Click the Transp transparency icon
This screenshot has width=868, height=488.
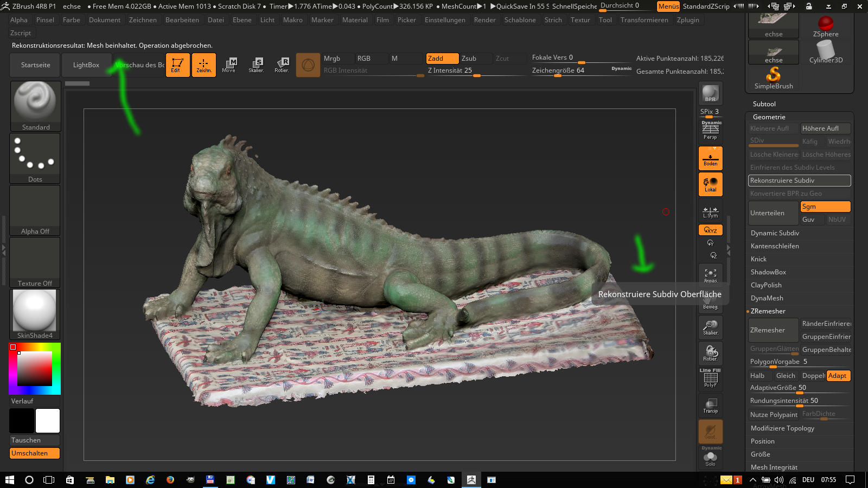[x=710, y=405]
